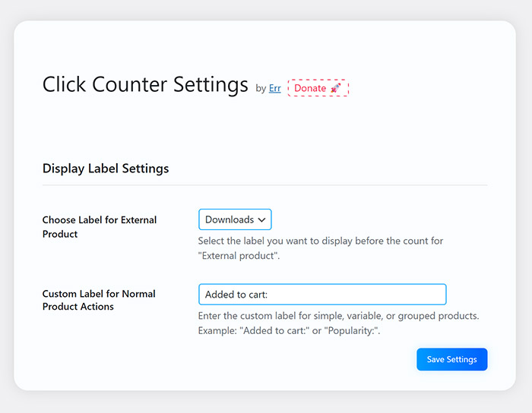Click the divider line under Display Label Settings
Screen dimensions: 532x413
click(264, 184)
